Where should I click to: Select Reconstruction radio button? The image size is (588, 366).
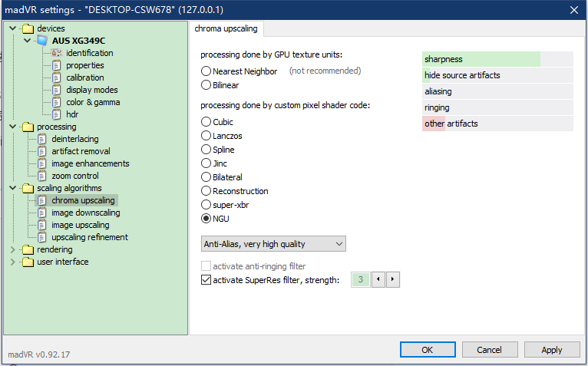coord(206,191)
